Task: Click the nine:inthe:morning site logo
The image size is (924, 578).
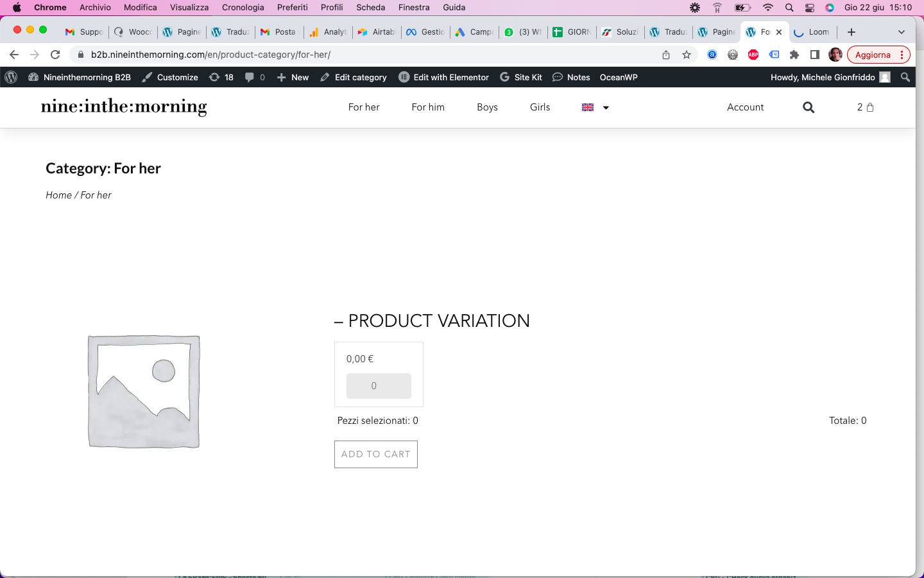Action: point(124,107)
